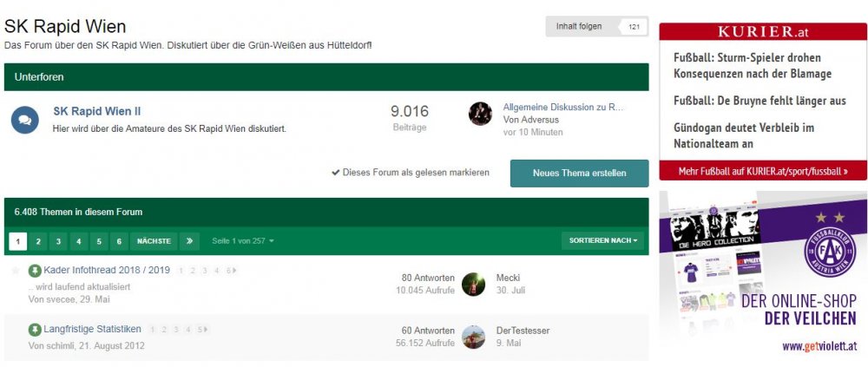
Task: Open KURIER.at header banner
Action: coord(763,31)
